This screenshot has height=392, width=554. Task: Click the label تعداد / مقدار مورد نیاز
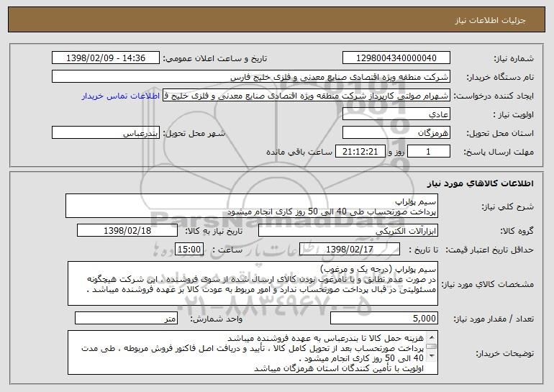click(494, 319)
